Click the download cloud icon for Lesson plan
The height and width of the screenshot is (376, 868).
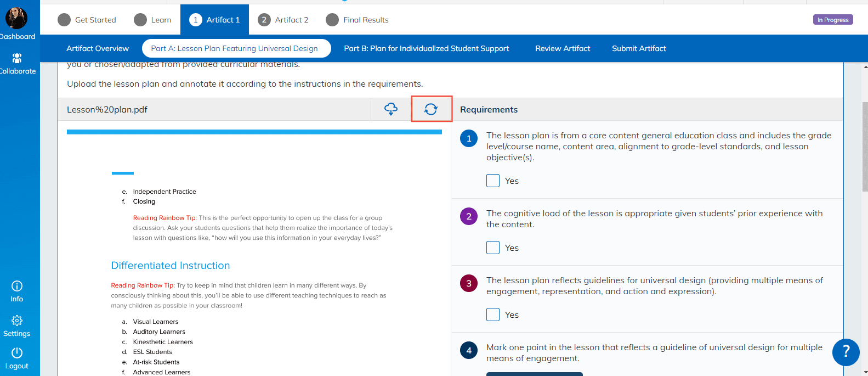(x=390, y=109)
